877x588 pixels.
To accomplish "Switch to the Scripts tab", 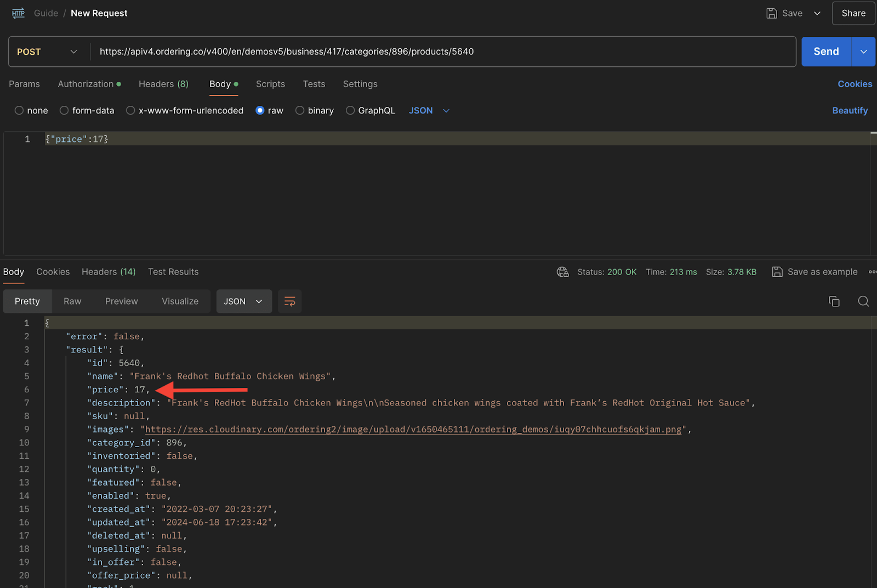I will tap(270, 84).
